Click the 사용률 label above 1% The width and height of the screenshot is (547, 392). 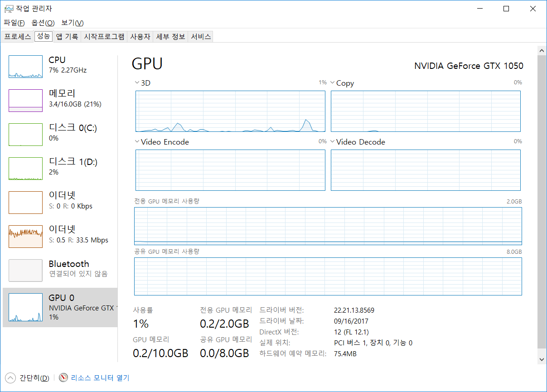tap(143, 310)
